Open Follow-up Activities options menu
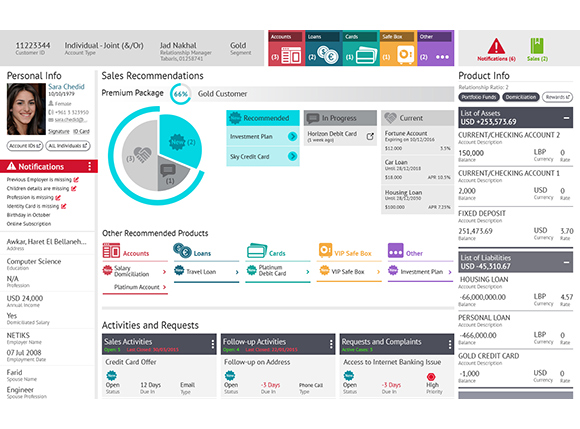The height and width of the screenshot is (429, 580). click(x=331, y=344)
